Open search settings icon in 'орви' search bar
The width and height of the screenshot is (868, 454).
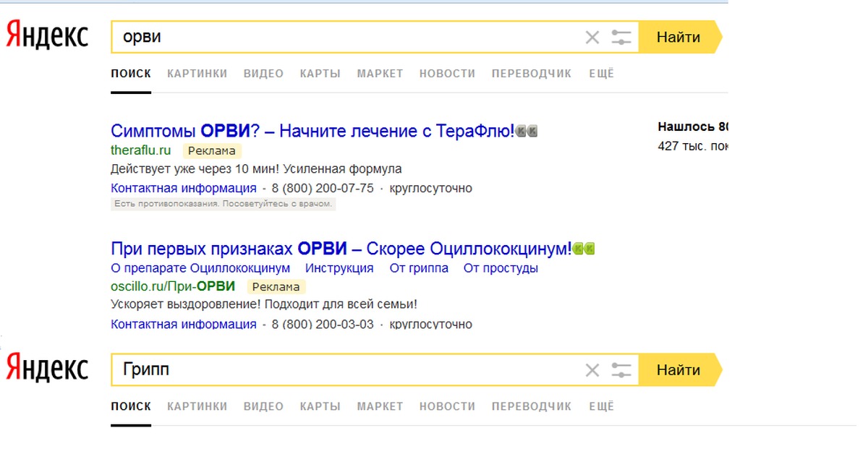point(621,38)
